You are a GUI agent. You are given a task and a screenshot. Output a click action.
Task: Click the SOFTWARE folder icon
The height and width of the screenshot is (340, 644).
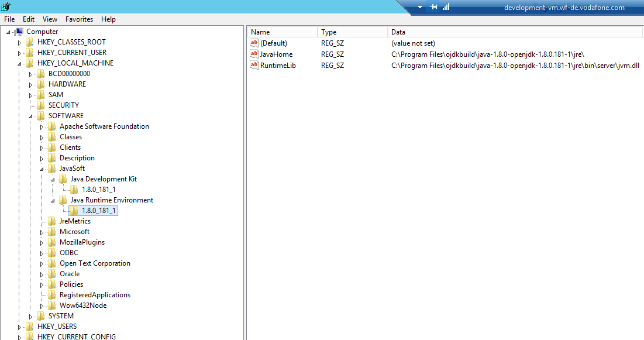click(41, 116)
